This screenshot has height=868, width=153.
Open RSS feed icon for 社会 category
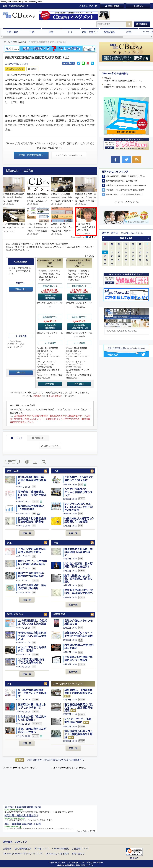[92, 543]
